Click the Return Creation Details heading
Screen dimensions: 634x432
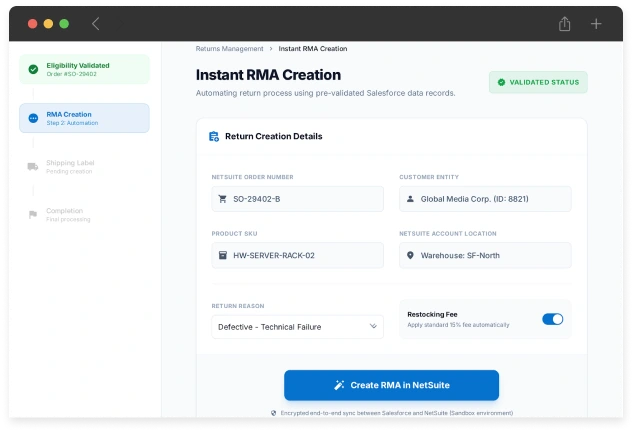coord(274,136)
